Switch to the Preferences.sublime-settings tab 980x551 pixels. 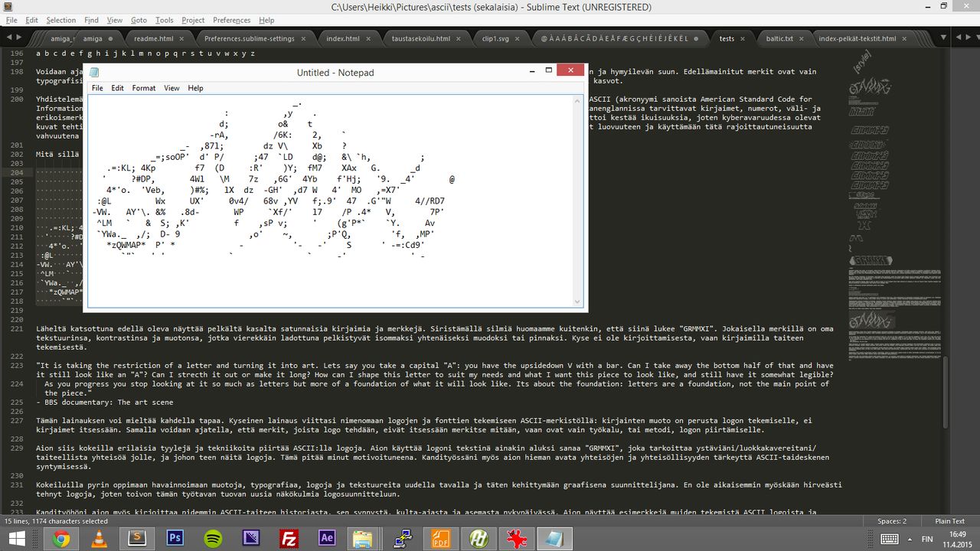[x=249, y=38]
